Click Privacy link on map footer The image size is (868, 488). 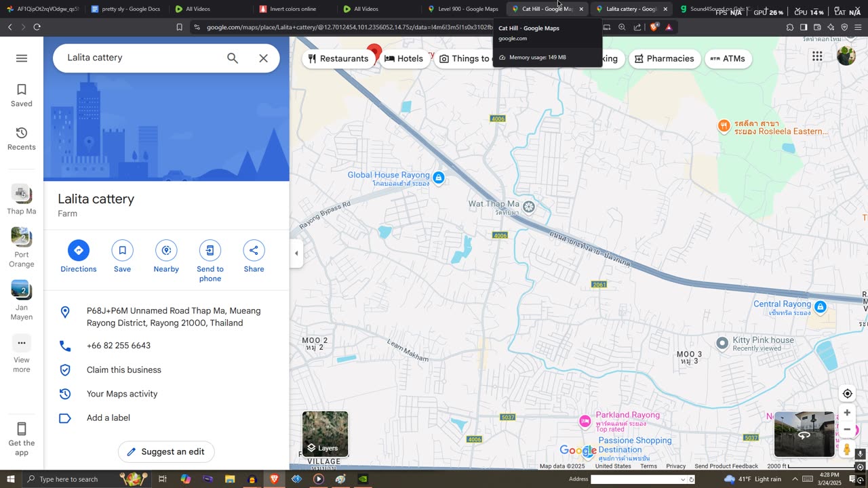[x=675, y=466]
